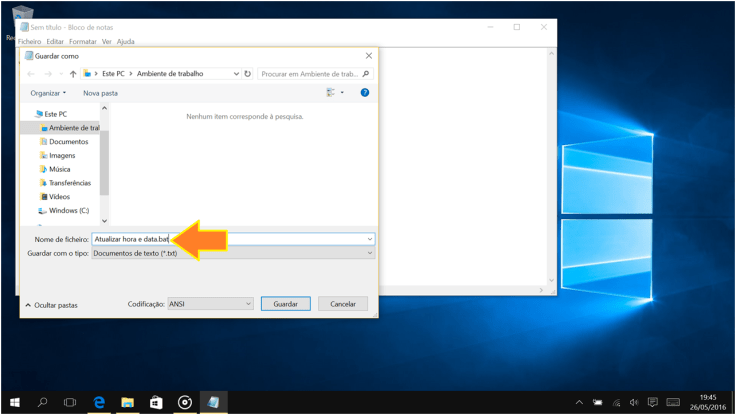The height and width of the screenshot is (415, 736).
Task: Open the Windows Store taskbar icon
Action: coord(156,402)
